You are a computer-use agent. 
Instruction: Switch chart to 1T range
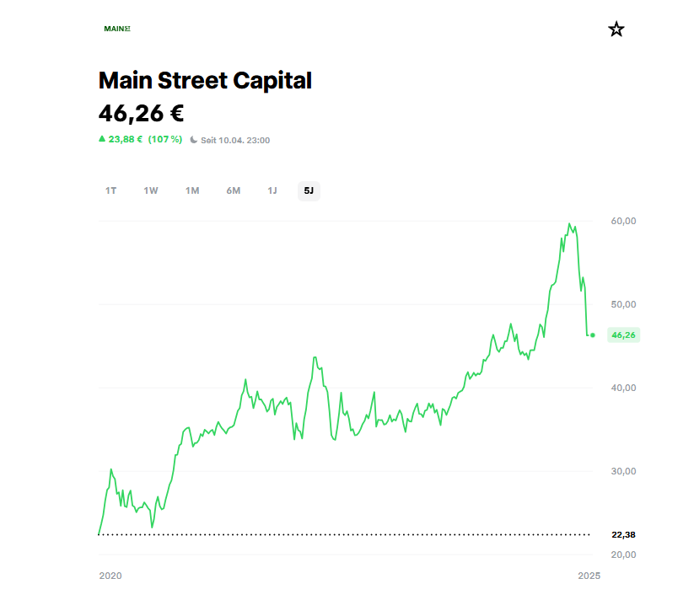tap(111, 190)
